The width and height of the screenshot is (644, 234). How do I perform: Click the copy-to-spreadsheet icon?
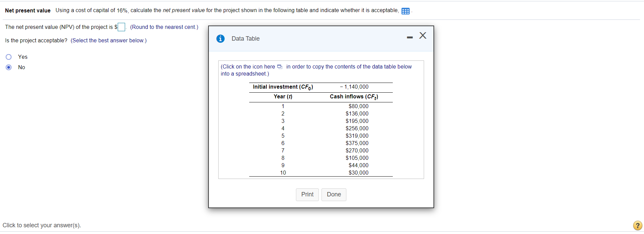coord(280,67)
